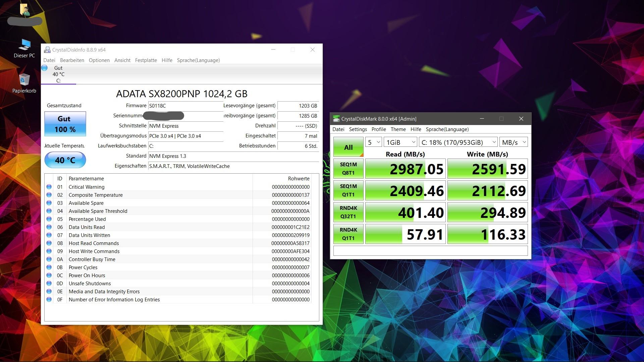This screenshot has width=644, height=362.
Task: Open Optionen menu in CrystalDiskInfo
Action: pos(99,60)
